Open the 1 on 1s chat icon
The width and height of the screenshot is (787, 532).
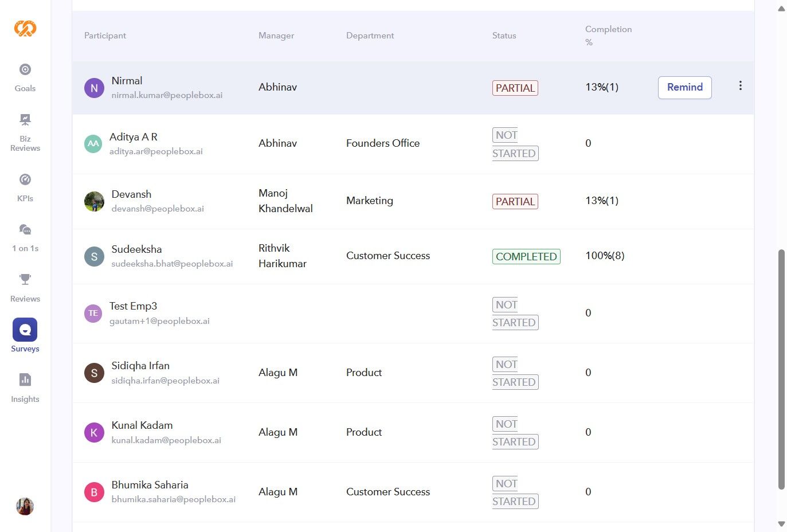tap(25, 230)
